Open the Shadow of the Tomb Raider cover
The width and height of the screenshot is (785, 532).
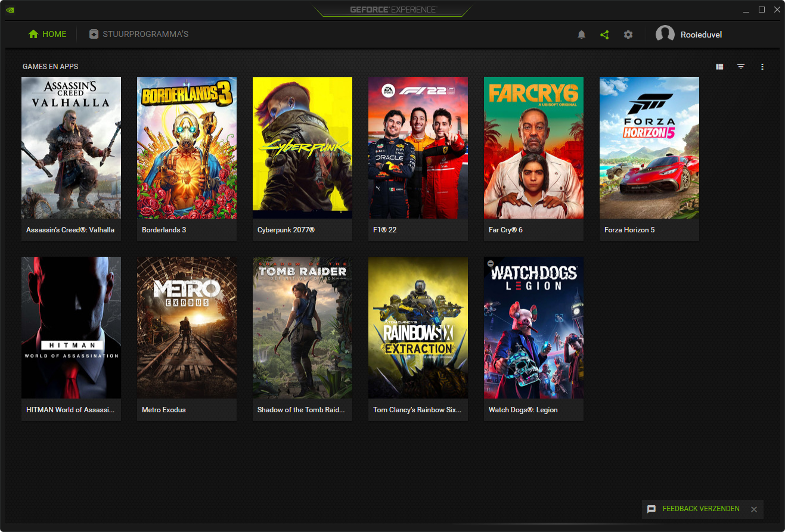302,328
